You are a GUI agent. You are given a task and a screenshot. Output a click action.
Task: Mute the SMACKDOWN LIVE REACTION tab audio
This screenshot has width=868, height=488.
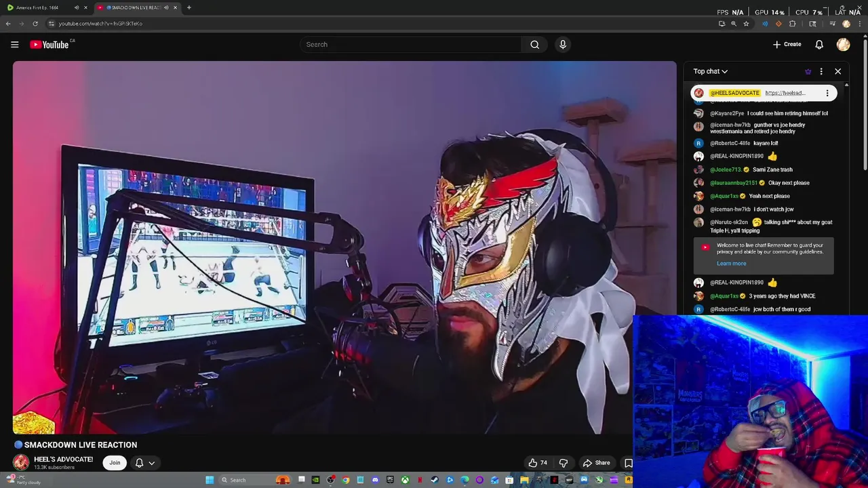tap(166, 7)
